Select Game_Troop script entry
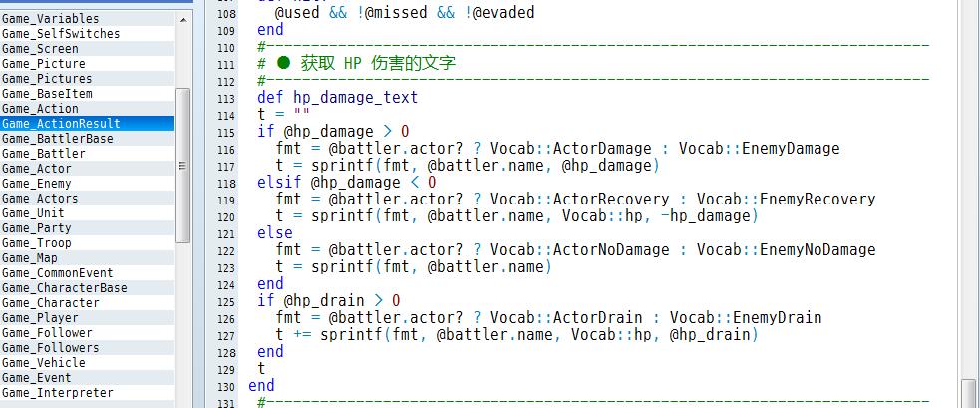The width and height of the screenshot is (980, 408). tap(88, 242)
